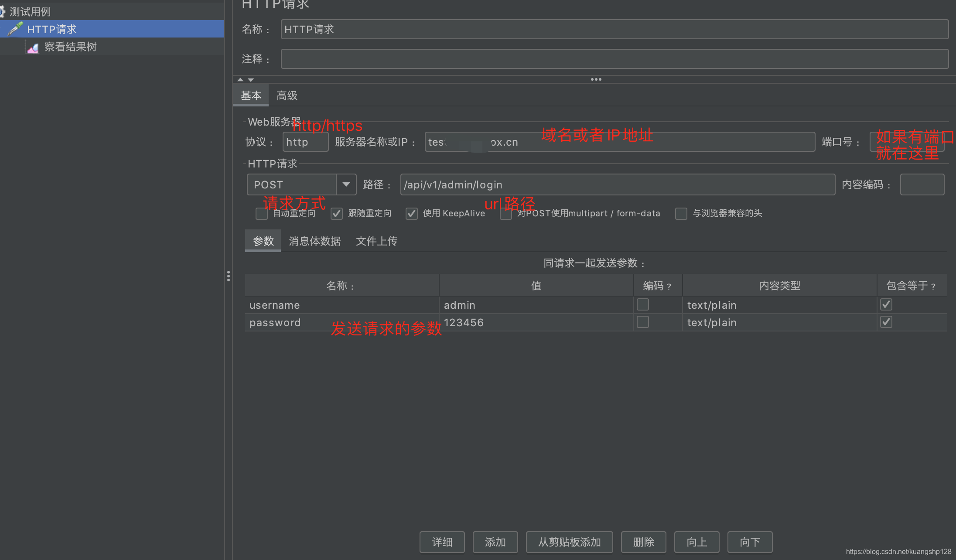
Task: Open the 文件上传 tab
Action: (376, 241)
